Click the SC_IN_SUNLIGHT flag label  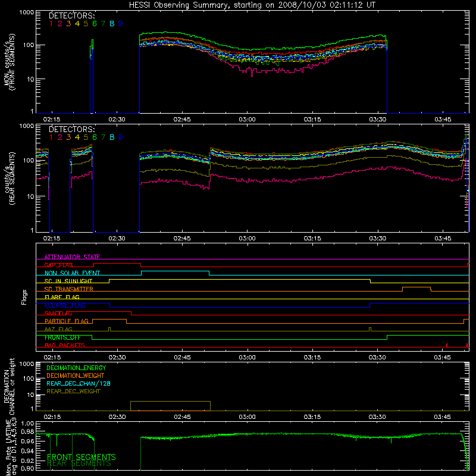coord(68,281)
